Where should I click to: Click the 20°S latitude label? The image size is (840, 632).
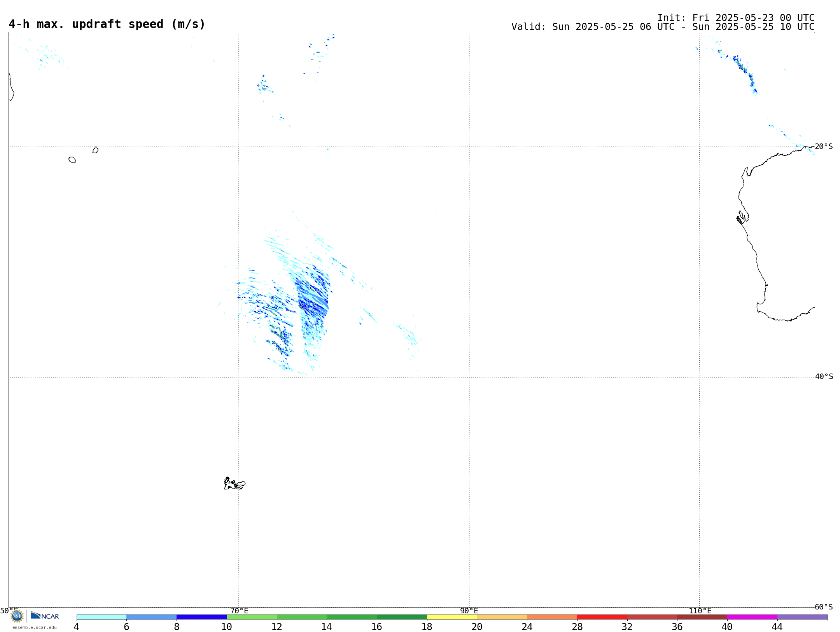point(824,147)
